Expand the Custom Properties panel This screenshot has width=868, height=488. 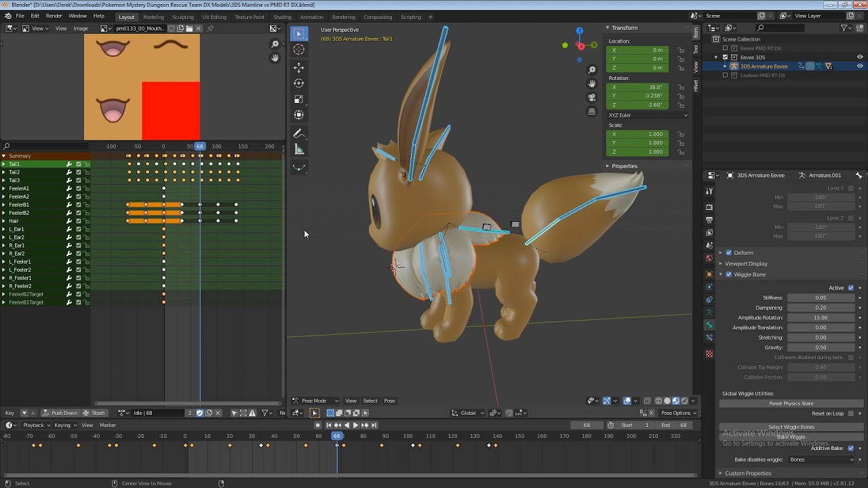coord(748,473)
